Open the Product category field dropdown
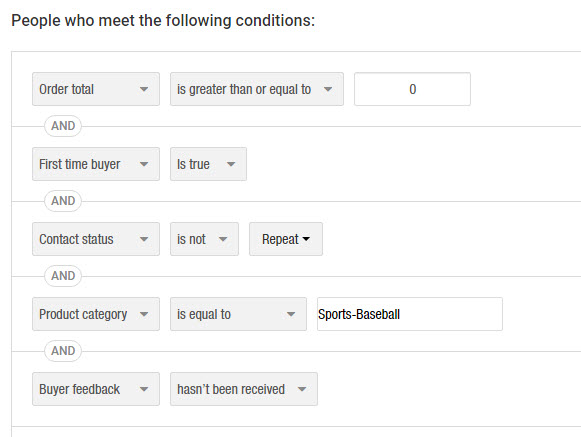 (96, 314)
